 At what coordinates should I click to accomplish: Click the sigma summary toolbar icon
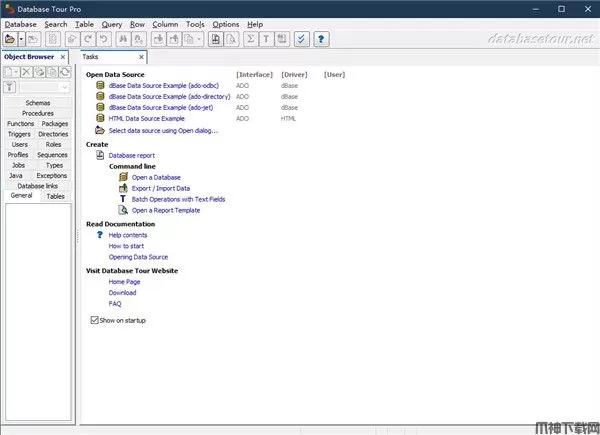[251, 39]
